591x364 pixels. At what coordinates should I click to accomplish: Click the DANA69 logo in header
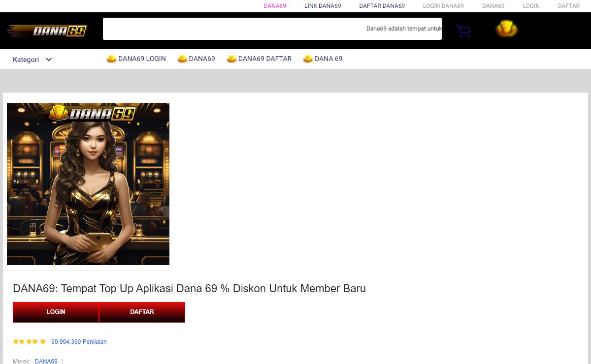pos(47,31)
